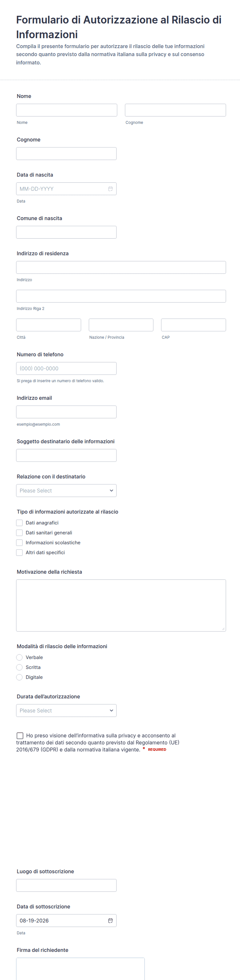The width and height of the screenshot is (240, 980).
Task: Check the Dati anagrafici checkbox
Action: (19, 523)
